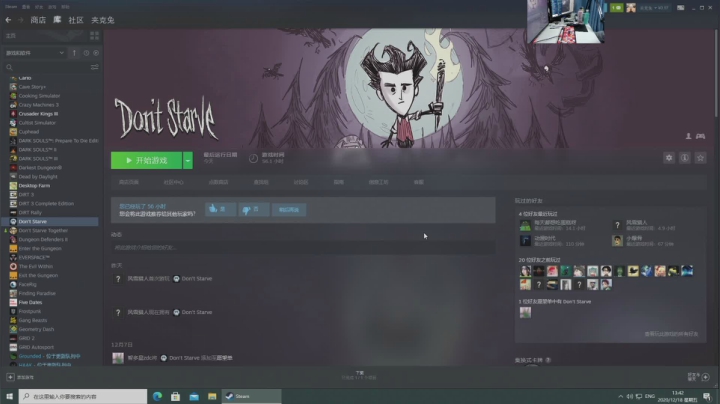Screen dimensions: 720x404
Task: Click the ready-to-play filter icon
Action: coord(96,53)
